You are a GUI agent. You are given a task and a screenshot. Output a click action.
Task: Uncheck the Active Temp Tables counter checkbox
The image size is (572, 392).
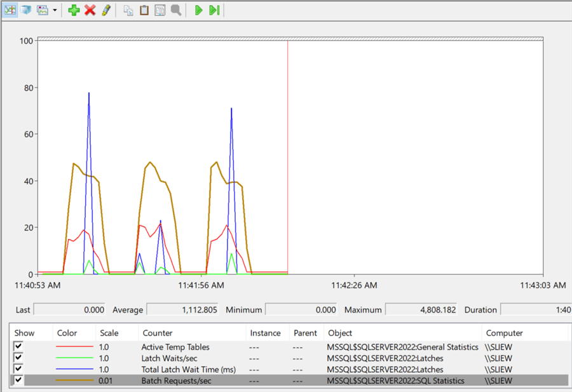coord(18,346)
